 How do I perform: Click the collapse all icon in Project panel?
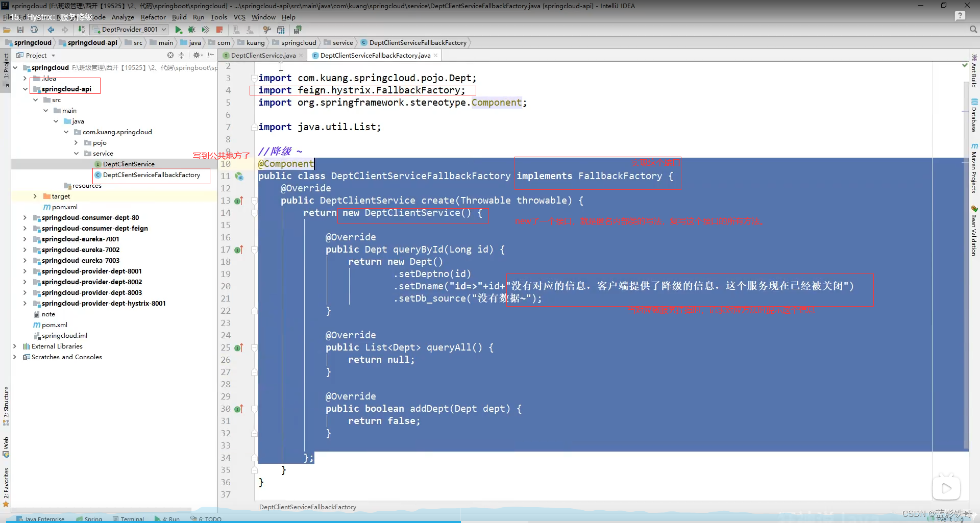(181, 55)
